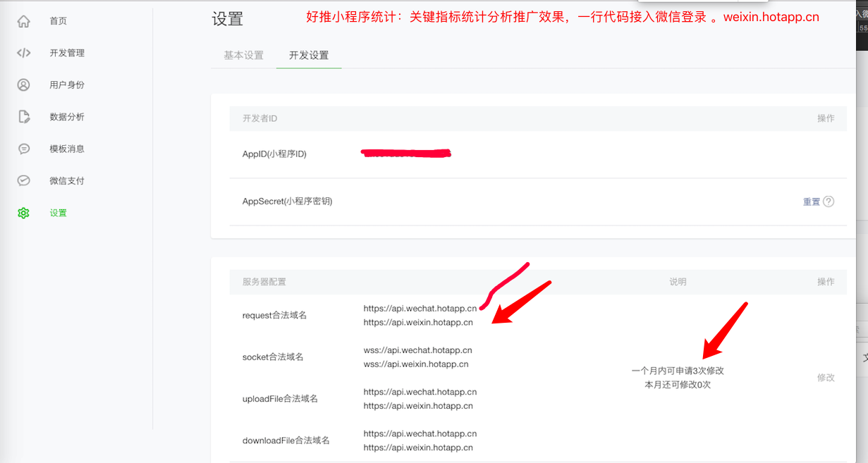Select the checkmark icon beside 微信支付
The image size is (868, 463).
pyautogui.click(x=23, y=180)
